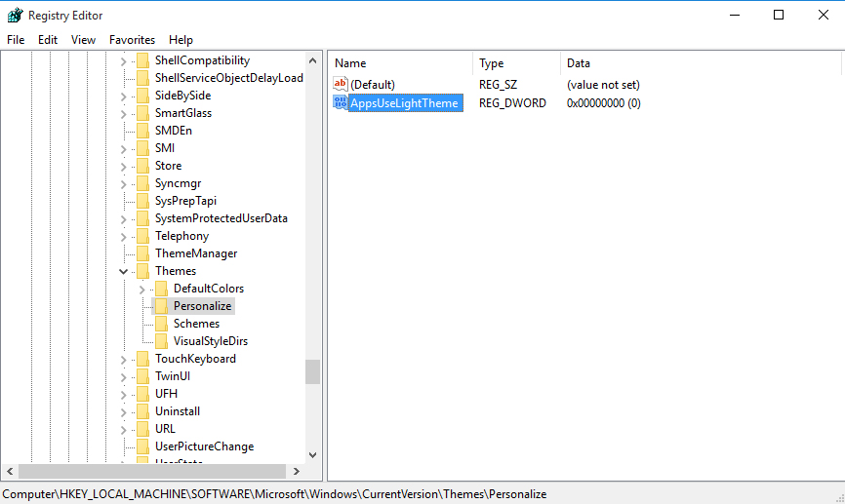Click the Schemes folder icon

click(161, 324)
